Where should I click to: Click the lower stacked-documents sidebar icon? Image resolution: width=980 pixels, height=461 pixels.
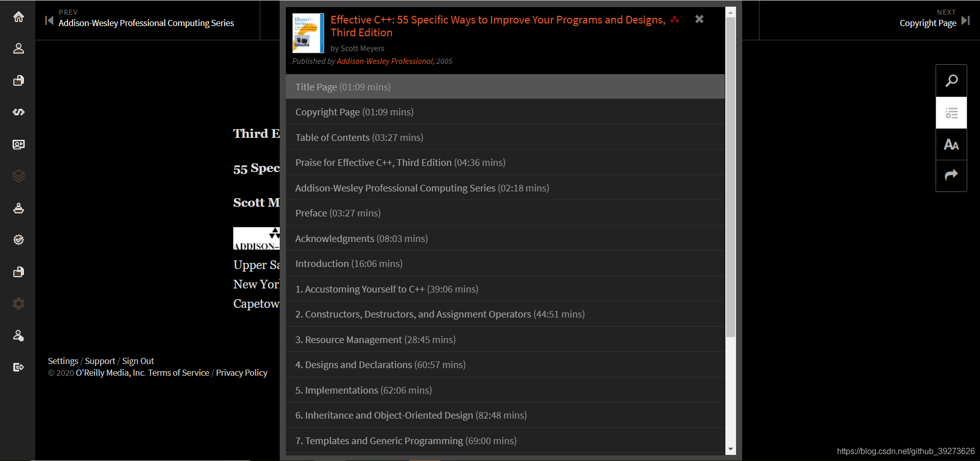[18, 272]
